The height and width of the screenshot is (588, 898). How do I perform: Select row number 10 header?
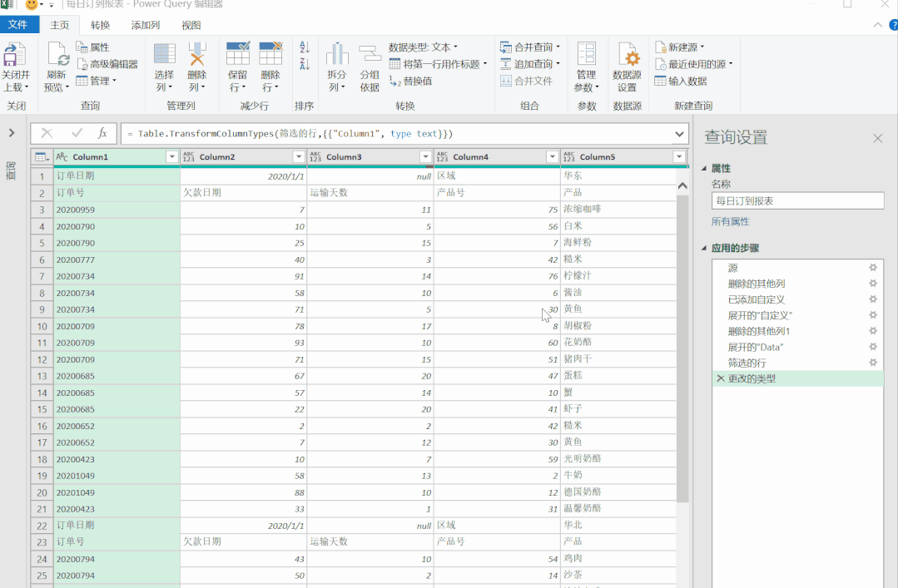42,326
